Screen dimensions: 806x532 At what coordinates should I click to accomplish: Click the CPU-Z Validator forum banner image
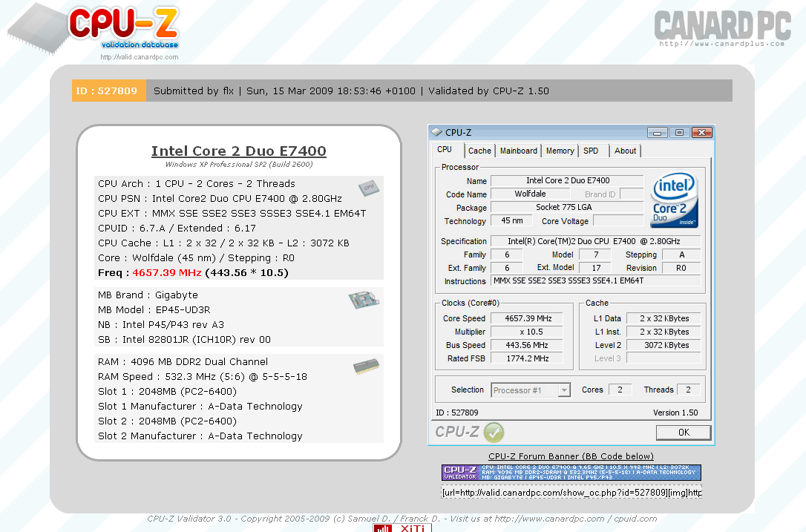(571, 473)
